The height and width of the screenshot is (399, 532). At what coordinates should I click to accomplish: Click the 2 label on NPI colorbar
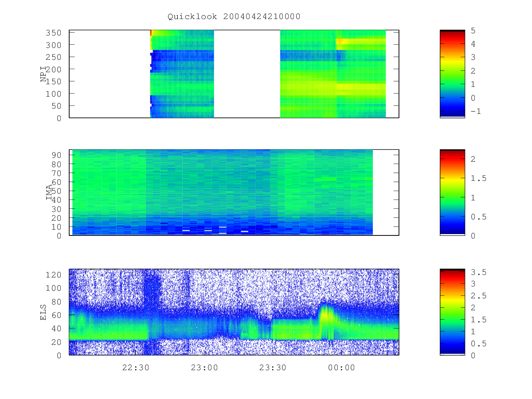pyautogui.click(x=473, y=71)
